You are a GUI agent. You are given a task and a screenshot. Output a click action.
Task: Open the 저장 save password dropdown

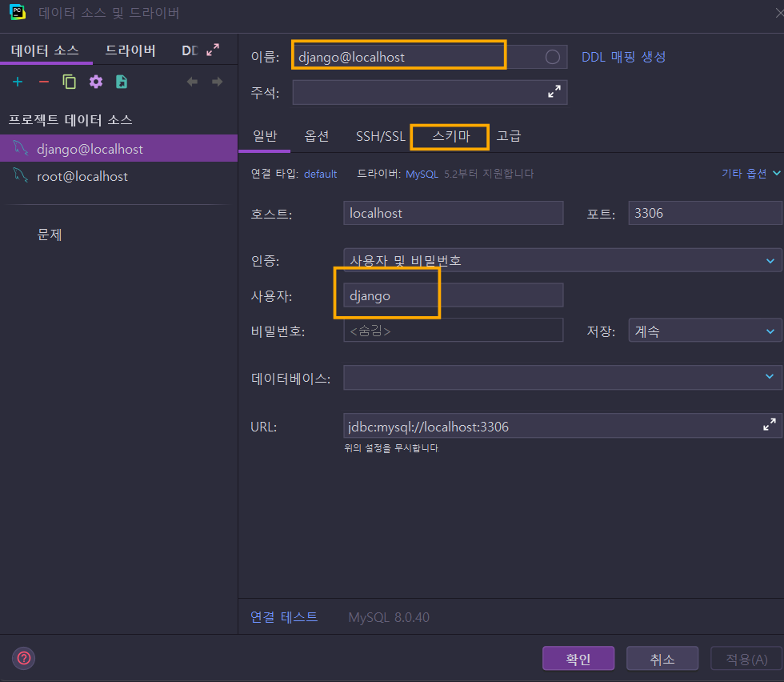click(705, 331)
